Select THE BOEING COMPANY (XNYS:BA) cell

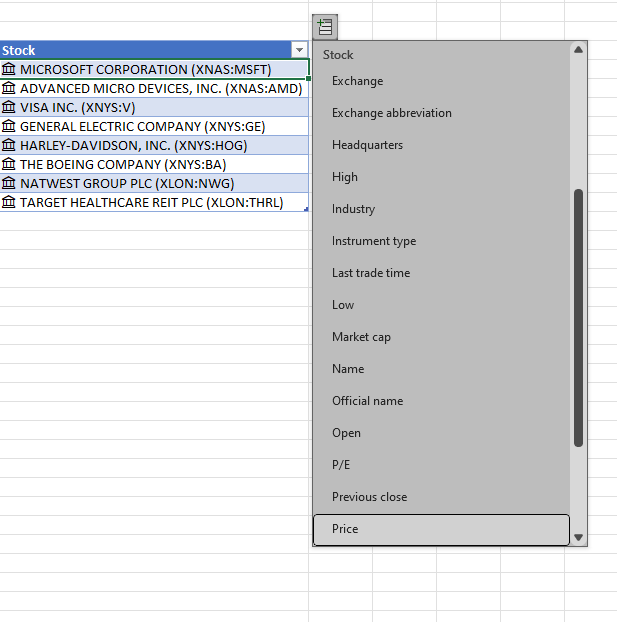pos(154,164)
